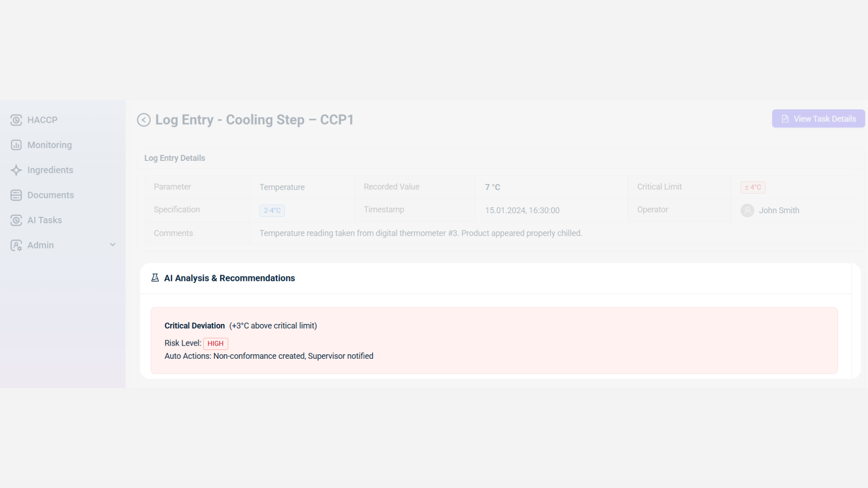Expand the Admin menu chevron
This screenshot has width=868, height=488.
(x=113, y=245)
